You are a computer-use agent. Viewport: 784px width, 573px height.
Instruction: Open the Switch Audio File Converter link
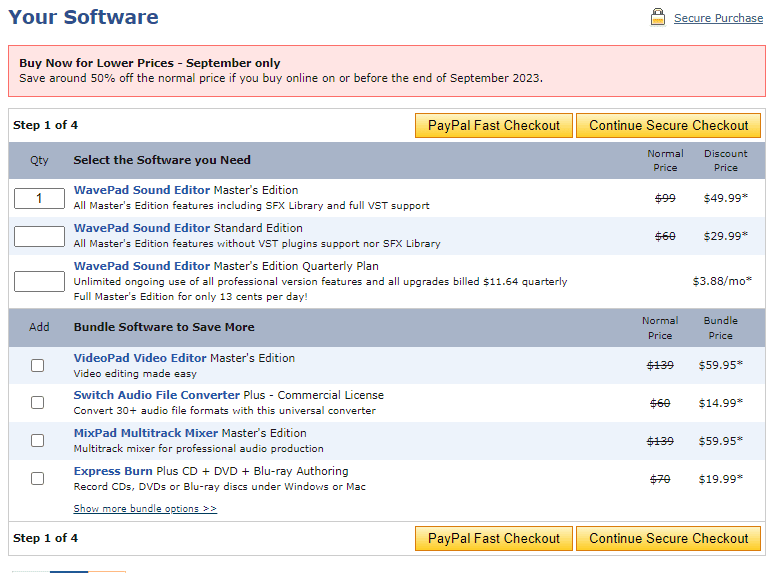tap(156, 395)
